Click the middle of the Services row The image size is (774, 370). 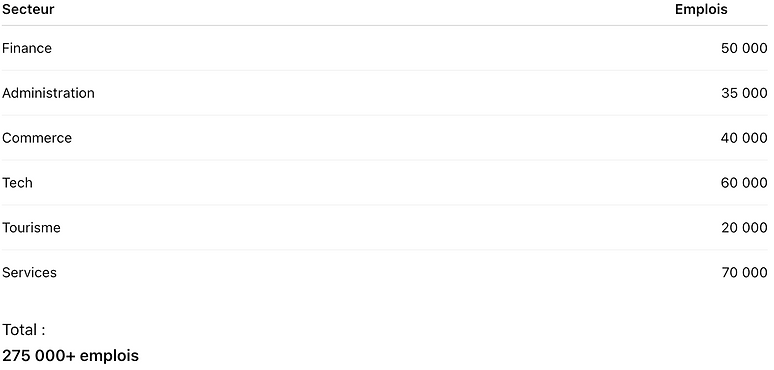point(385,272)
